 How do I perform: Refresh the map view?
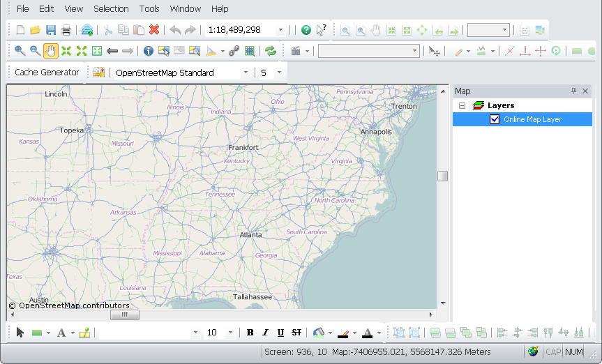[x=271, y=51]
